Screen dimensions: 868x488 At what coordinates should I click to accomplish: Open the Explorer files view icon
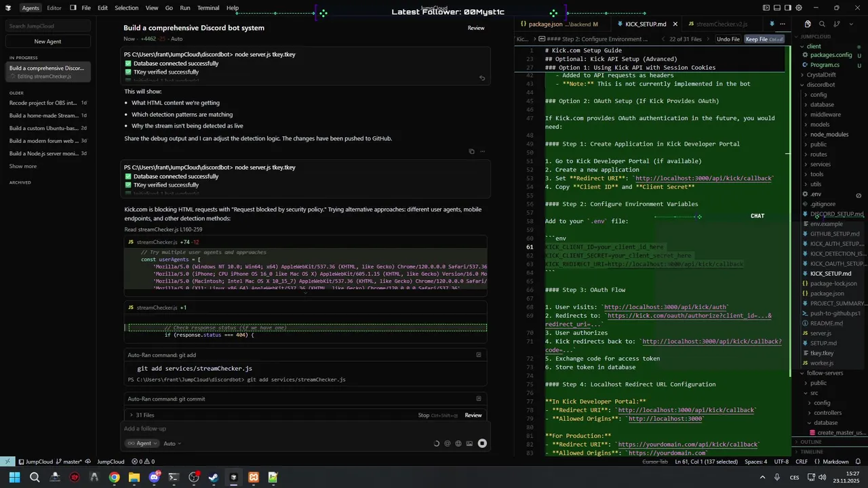(x=808, y=24)
